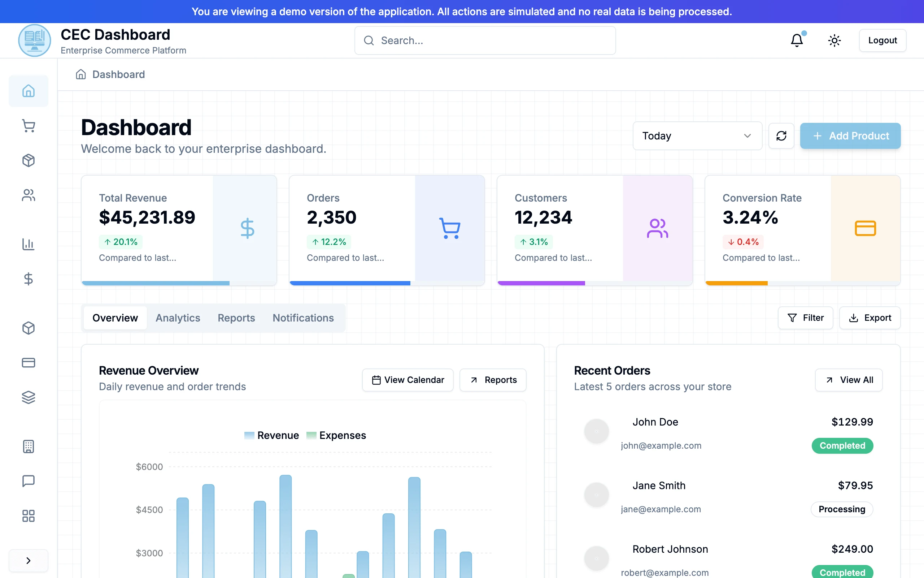Screen dimensions: 924x578
Task: Click Jane Smith's avatar
Action: point(596,495)
